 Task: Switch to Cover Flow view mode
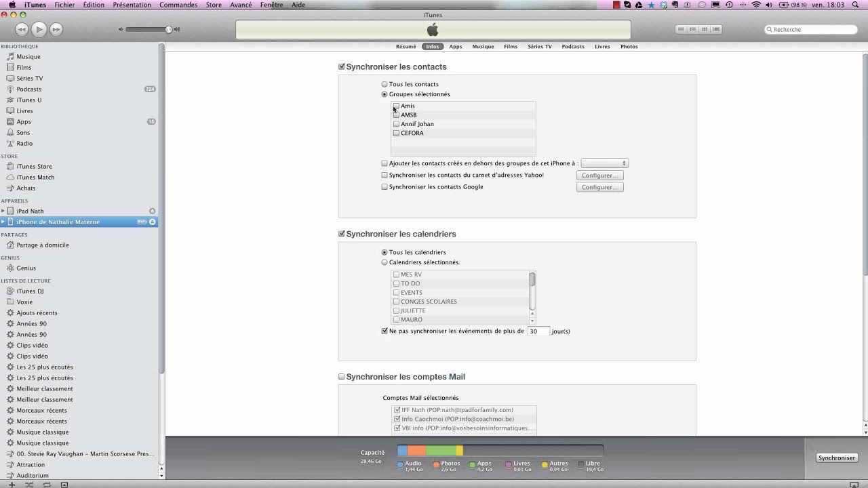point(716,29)
